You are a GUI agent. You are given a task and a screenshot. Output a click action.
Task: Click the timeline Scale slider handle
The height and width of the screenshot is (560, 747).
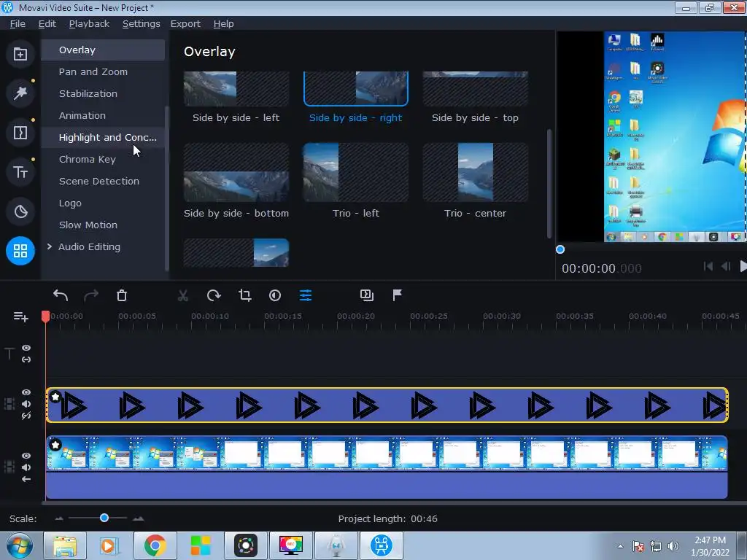click(104, 518)
